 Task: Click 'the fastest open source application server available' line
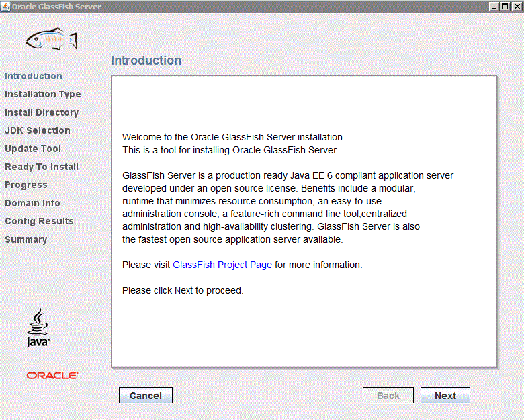coord(232,239)
